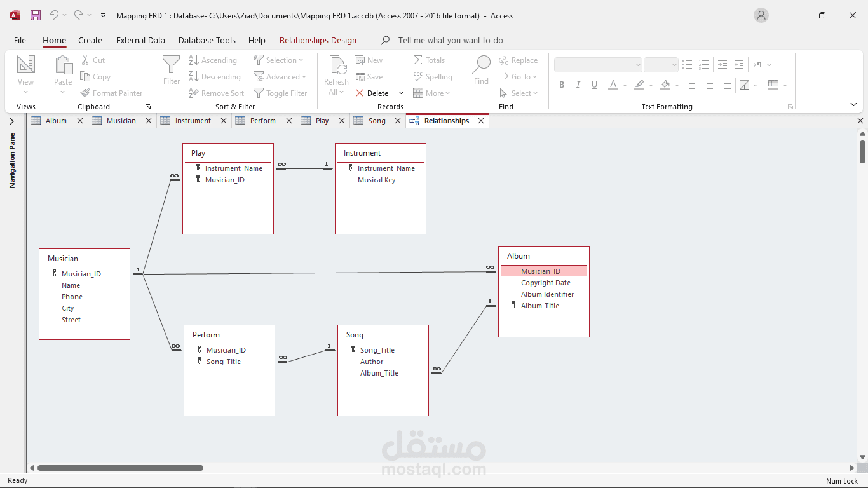Screen dimensions: 868x488
Task: Toggle Underline text formatting
Action: coord(594,85)
